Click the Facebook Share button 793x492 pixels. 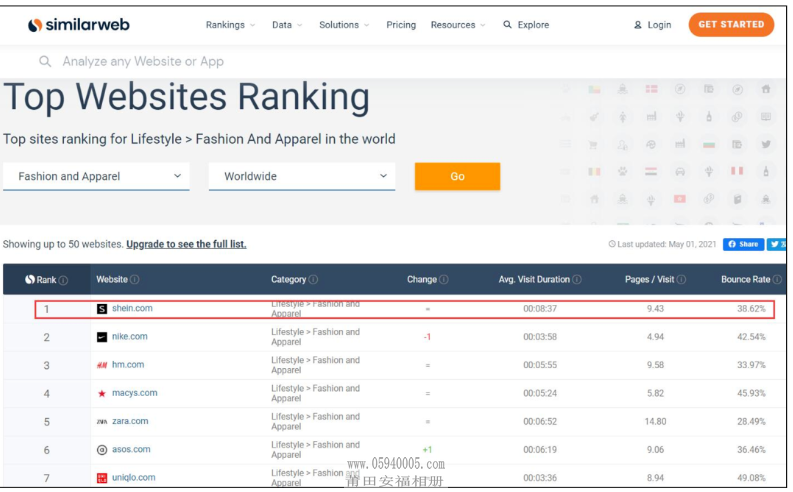(743, 244)
